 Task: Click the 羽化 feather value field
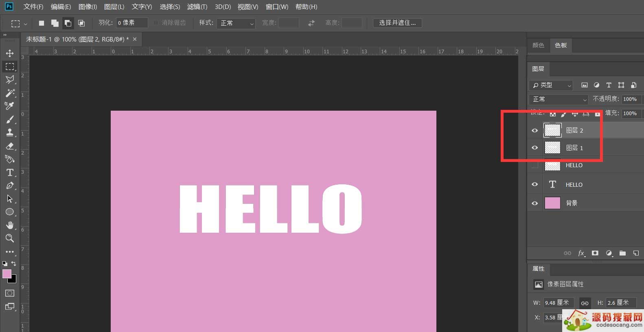click(131, 23)
